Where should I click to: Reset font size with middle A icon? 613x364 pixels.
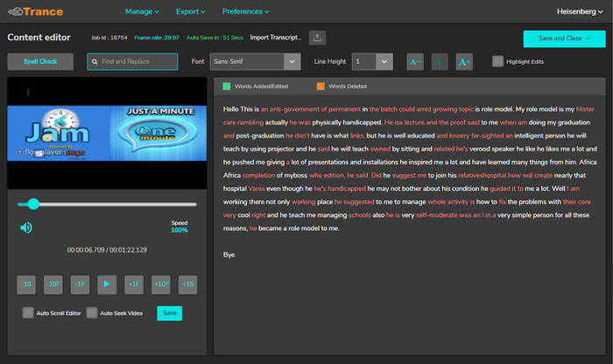440,62
